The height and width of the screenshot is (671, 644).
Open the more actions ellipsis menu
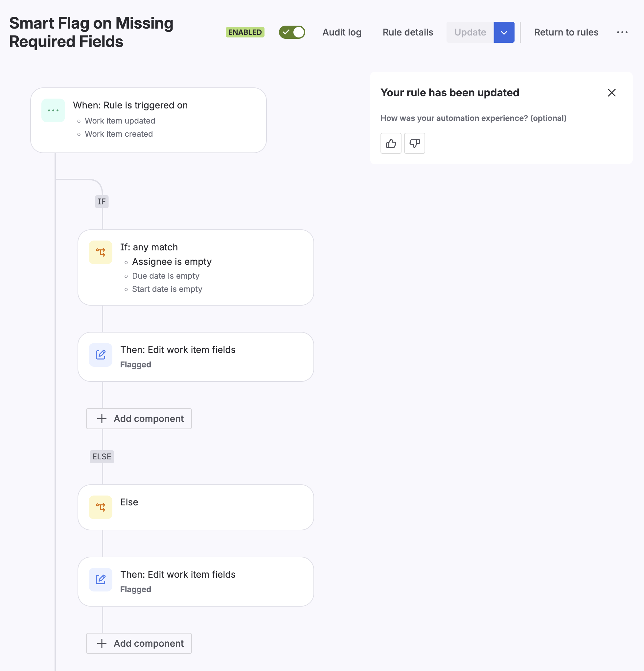(622, 32)
